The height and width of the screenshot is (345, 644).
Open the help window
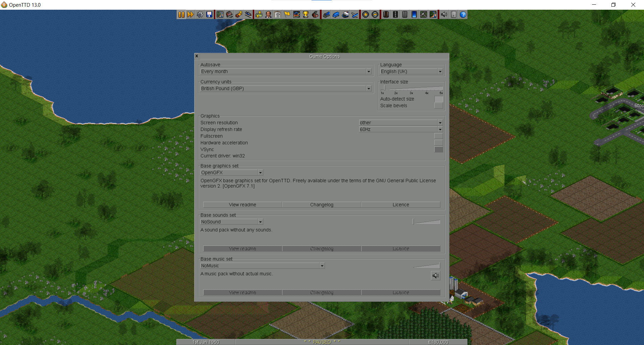463,14
